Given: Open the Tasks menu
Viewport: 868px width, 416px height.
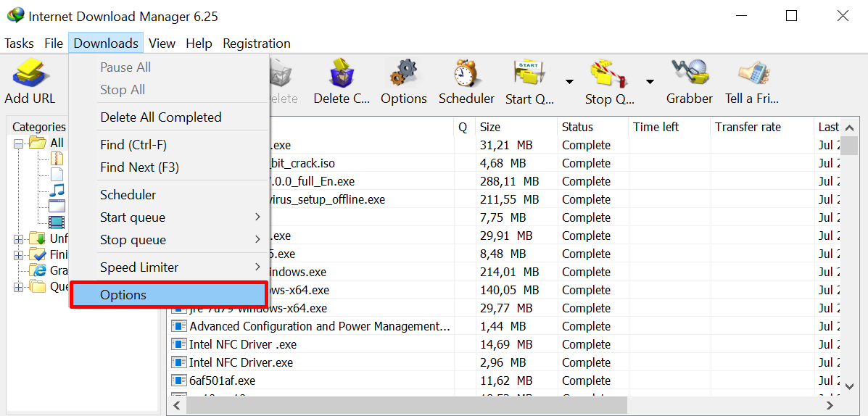Looking at the screenshot, I should point(20,43).
